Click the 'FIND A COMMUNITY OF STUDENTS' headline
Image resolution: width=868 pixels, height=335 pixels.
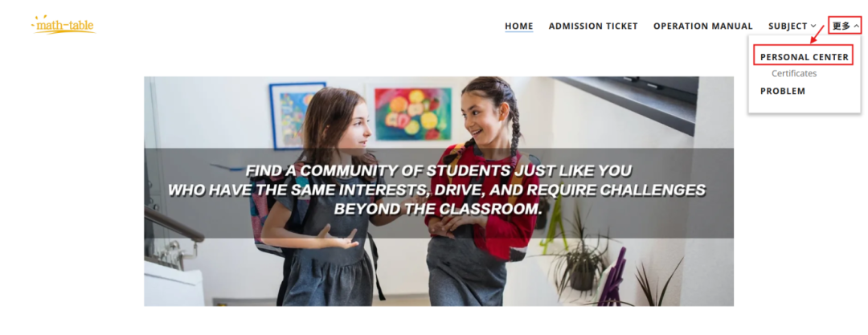tap(439, 170)
